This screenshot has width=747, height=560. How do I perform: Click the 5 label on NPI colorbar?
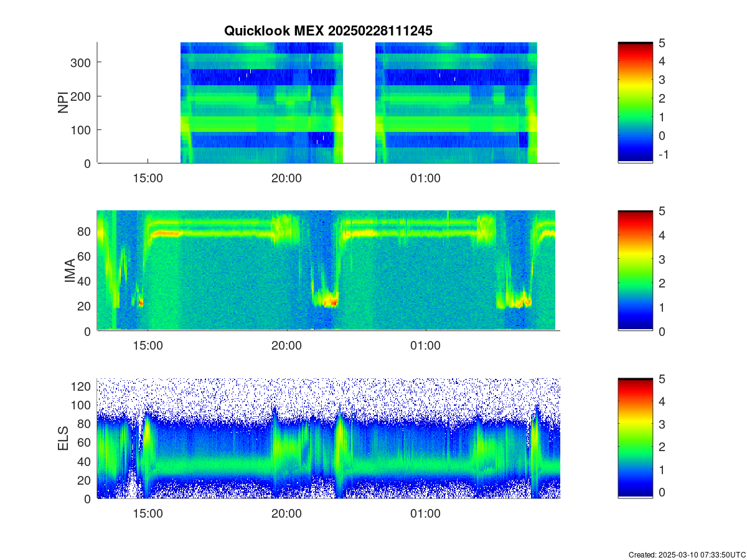662,42
